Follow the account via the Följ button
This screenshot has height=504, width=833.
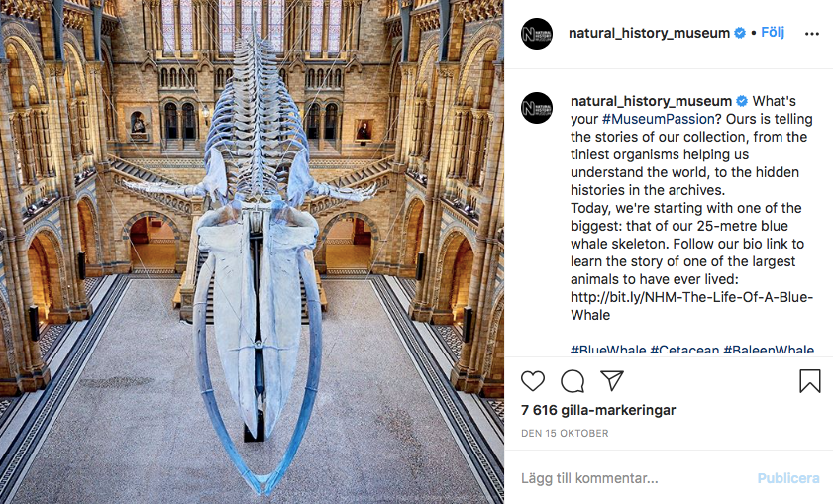tap(773, 33)
